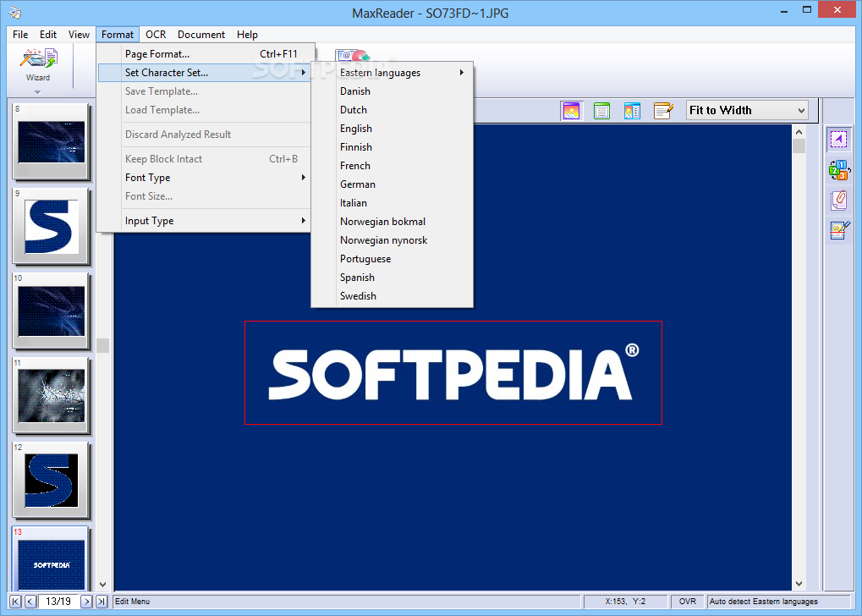Viewport: 862px width, 616px height.
Task: Minimize the MaxReader window
Action: [783, 10]
